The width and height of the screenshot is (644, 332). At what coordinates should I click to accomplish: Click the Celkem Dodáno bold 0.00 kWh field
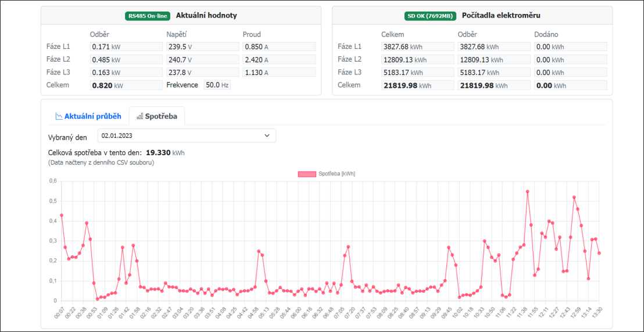570,85
